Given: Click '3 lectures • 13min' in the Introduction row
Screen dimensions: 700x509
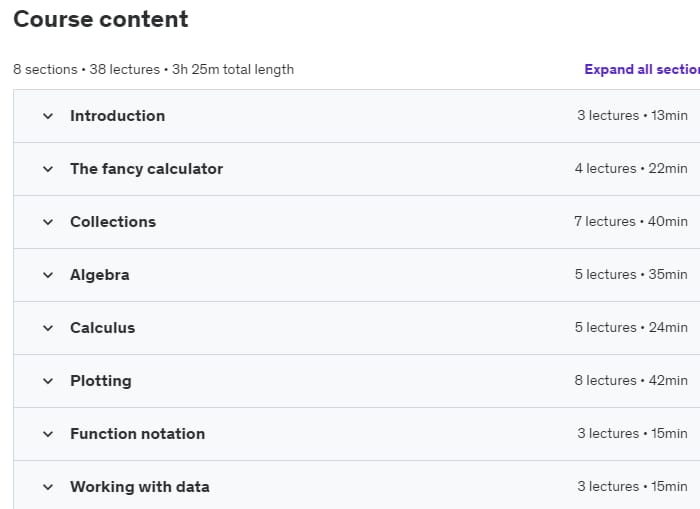Looking at the screenshot, I should coord(632,116).
